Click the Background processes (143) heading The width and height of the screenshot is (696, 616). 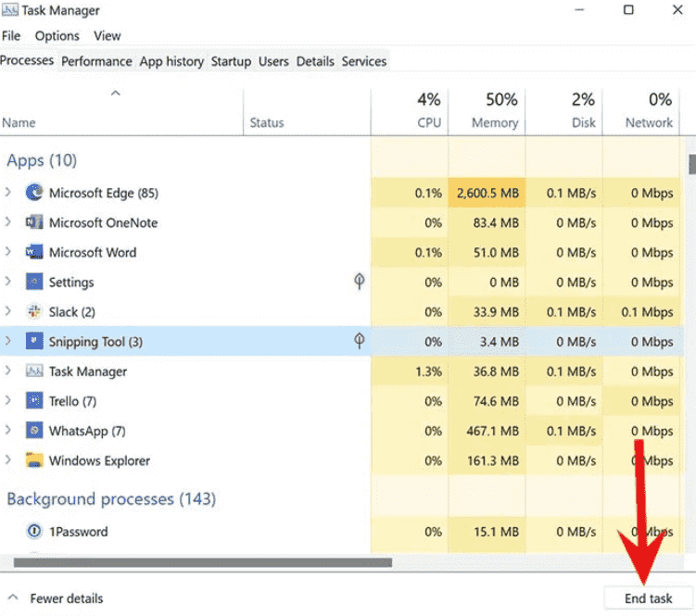111,499
